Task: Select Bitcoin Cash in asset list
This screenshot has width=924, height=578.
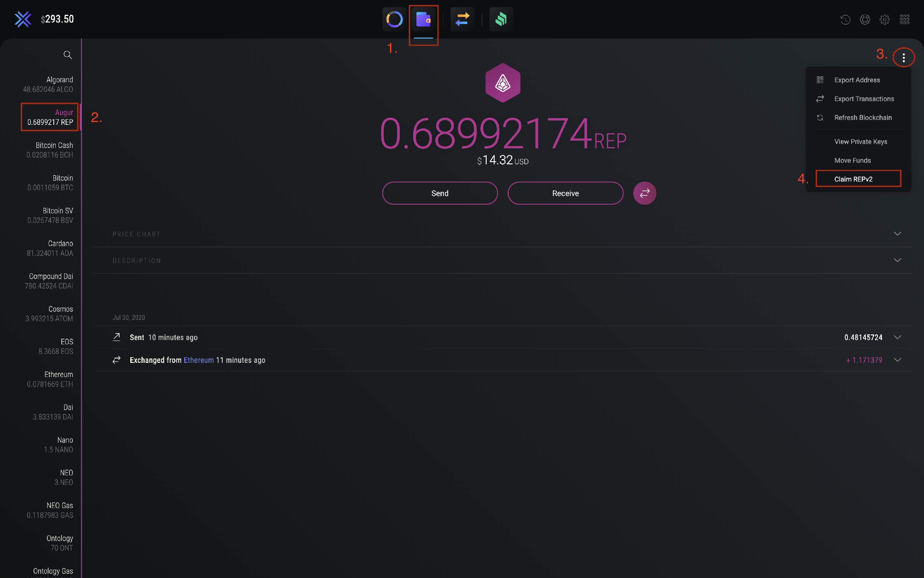Action: (x=49, y=150)
